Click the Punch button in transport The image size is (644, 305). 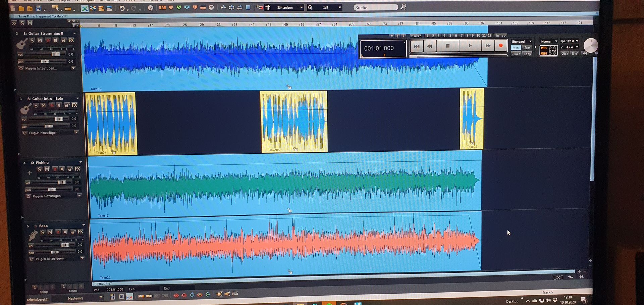[x=516, y=54]
